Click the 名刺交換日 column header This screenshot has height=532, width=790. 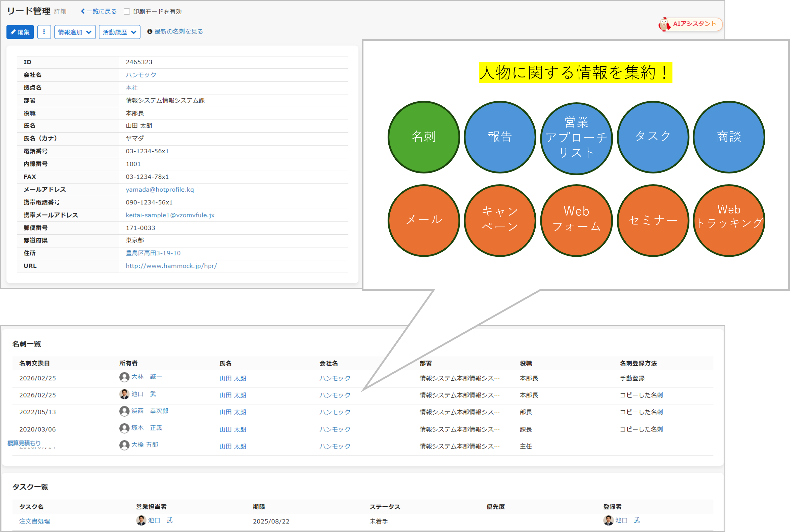tap(35, 363)
